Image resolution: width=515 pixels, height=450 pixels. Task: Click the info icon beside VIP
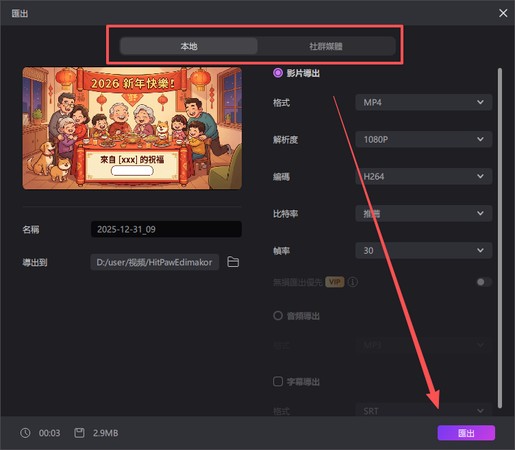coord(353,282)
